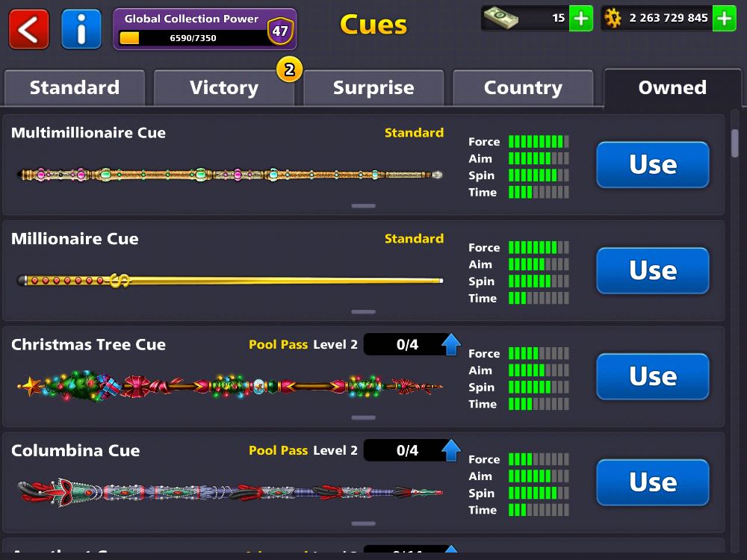Use the Millionaire Cue

[653, 270]
